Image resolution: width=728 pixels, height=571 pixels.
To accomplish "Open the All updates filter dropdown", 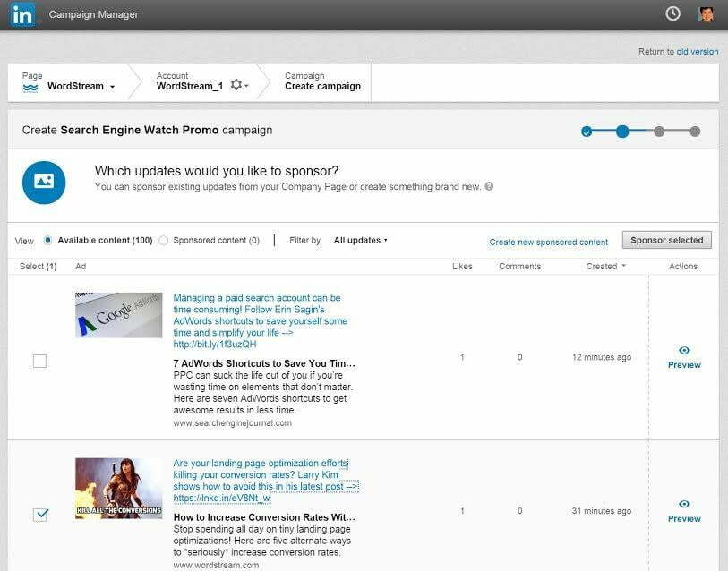I will tap(359, 240).
